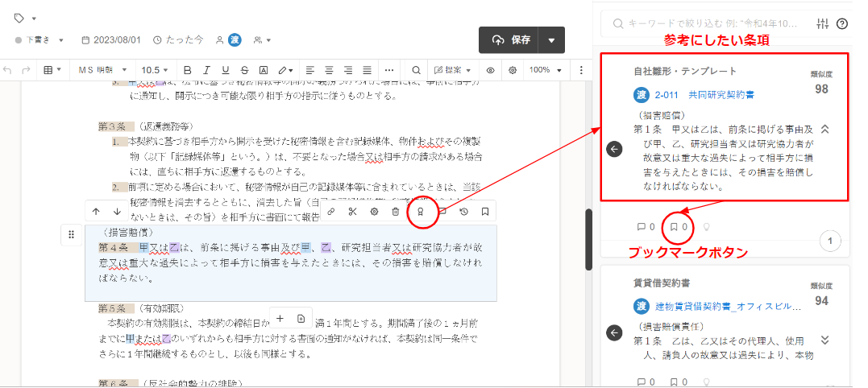This screenshot has height=388, width=868.
Task: Collapse the first result with double chevron
Action: point(824,129)
